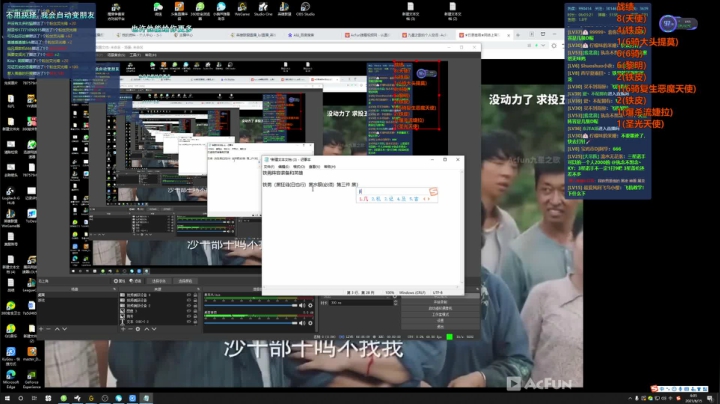Viewport: 720px width, 404px height.
Task: Expand the system tray hidden icons chevron
Action: [630, 398]
